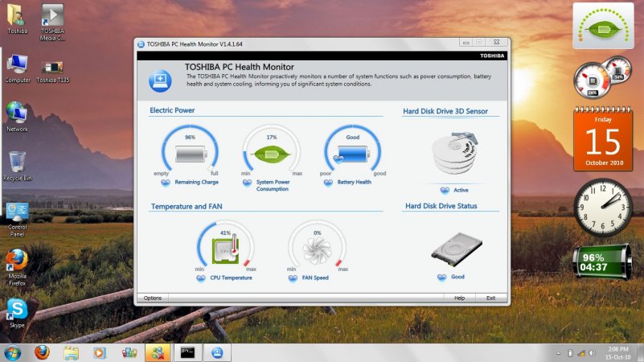Select the Mozilla Firefox desktop shortcut

click(x=17, y=267)
